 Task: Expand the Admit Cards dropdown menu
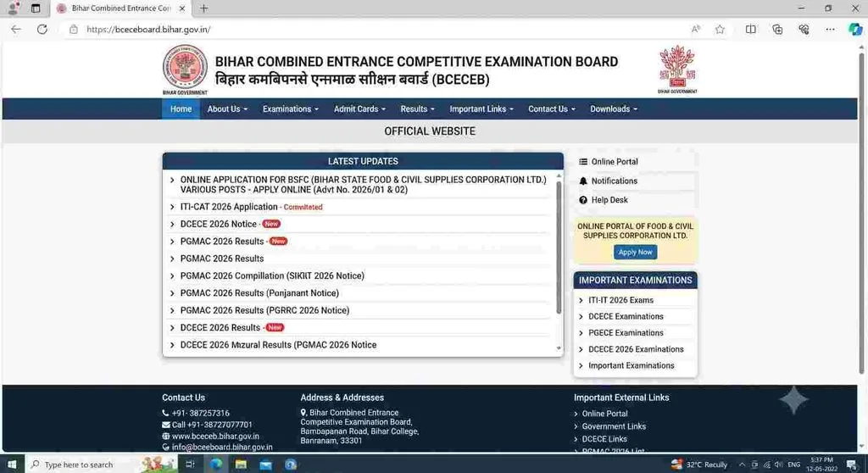(359, 109)
